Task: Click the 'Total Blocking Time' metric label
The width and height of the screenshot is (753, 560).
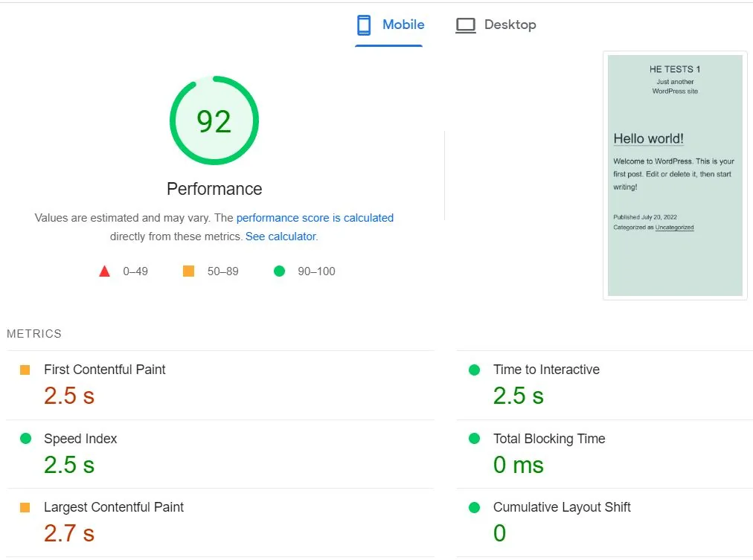Action: pyautogui.click(x=549, y=439)
